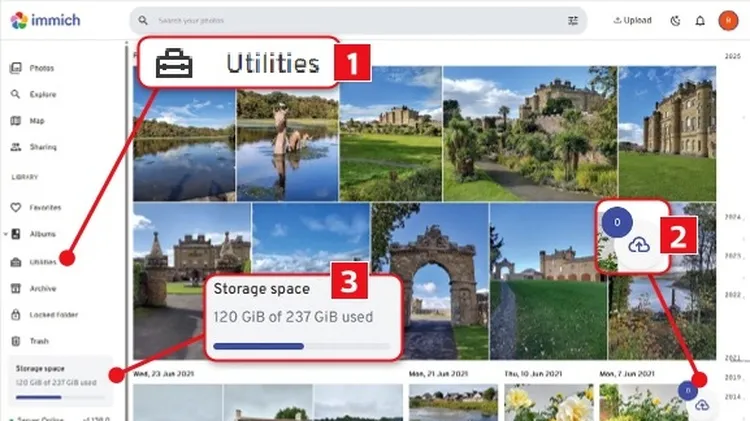Jump to 2014 on the timeline scrubber
Screen dimensions: 750x421
pos(732,397)
